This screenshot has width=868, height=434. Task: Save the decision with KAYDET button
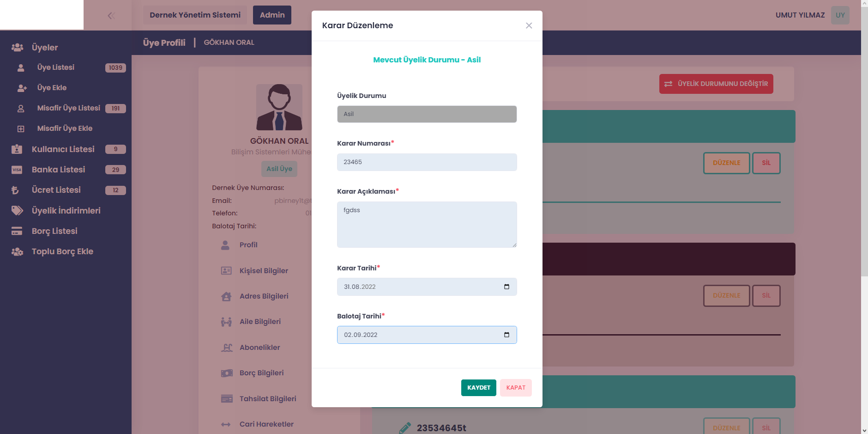click(478, 388)
